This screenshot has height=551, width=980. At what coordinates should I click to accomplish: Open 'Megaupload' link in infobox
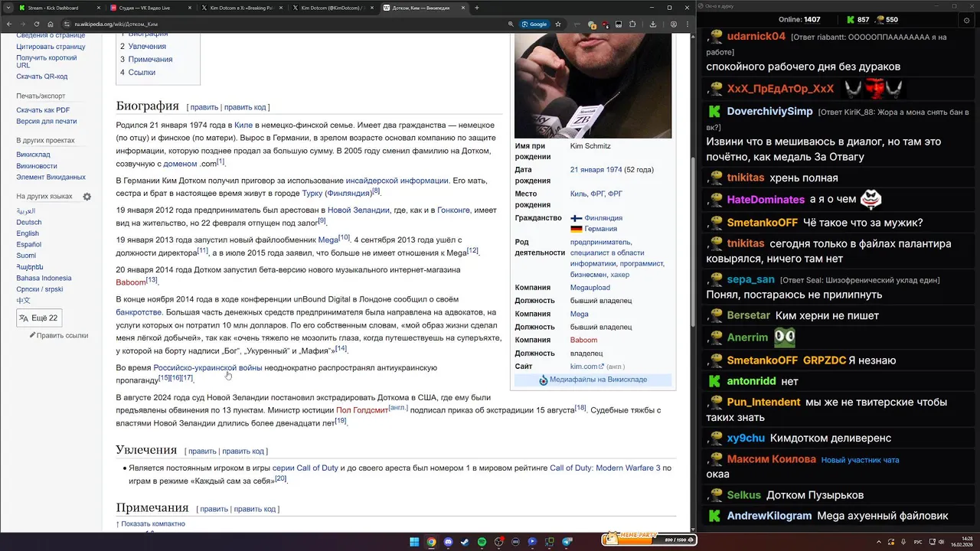point(590,288)
